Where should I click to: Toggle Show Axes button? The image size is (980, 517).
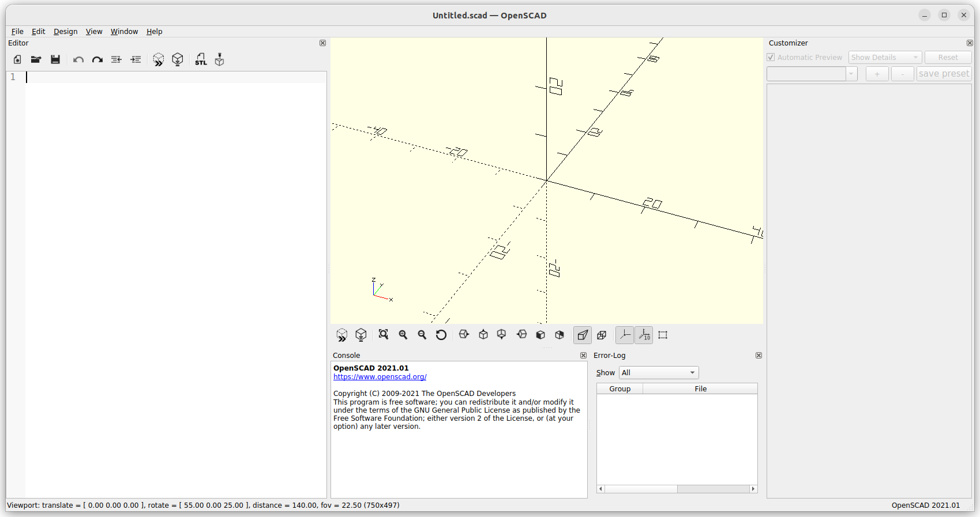pyautogui.click(x=625, y=335)
